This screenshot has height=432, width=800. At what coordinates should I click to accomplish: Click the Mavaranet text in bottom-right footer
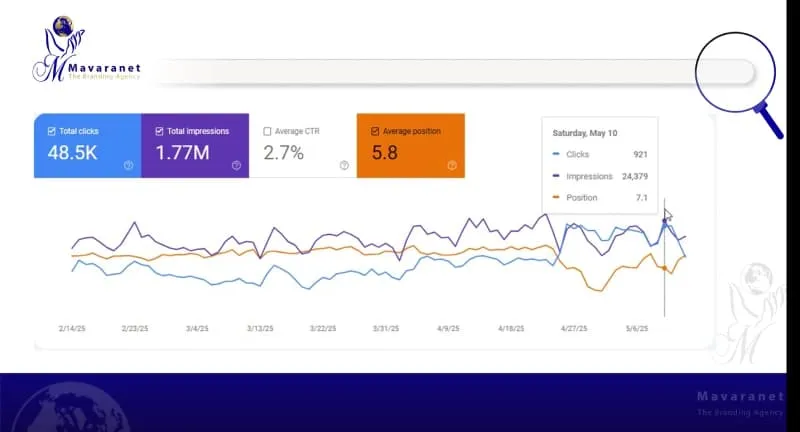pos(740,398)
